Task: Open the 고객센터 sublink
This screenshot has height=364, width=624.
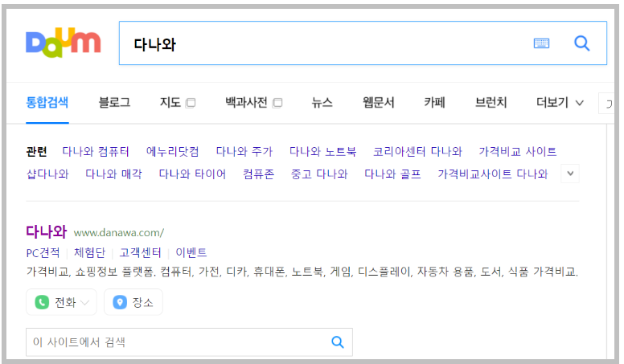Action: pyautogui.click(x=141, y=252)
